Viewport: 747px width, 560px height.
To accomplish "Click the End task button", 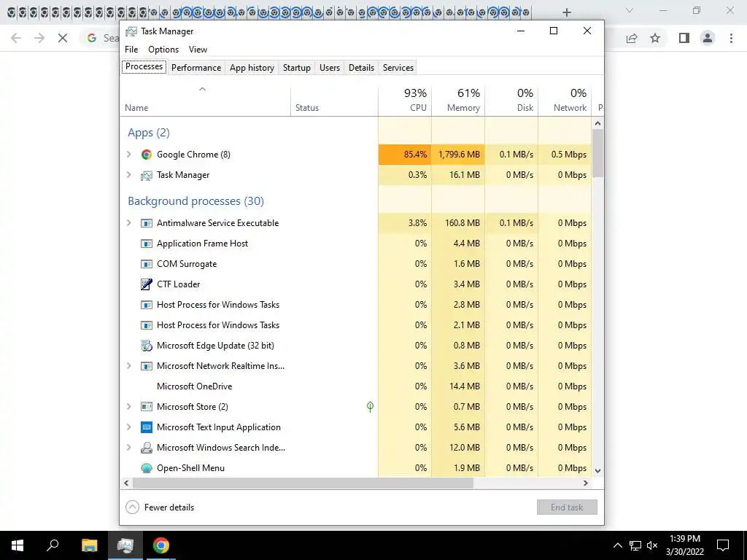I will [x=567, y=507].
